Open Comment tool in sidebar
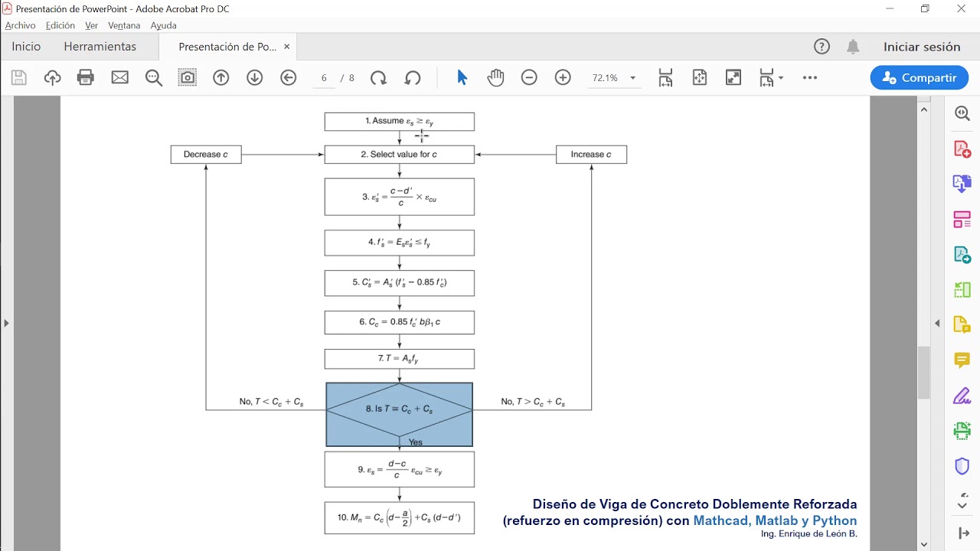This screenshot has width=980, height=551. point(962,360)
